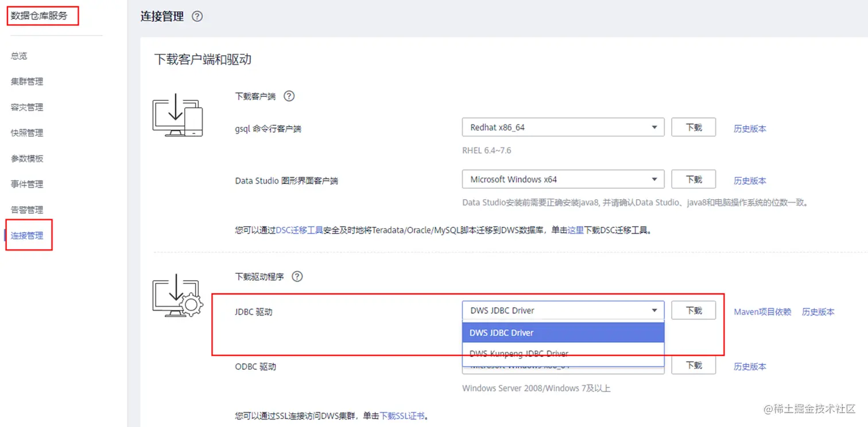The width and height of the screenshot is (868, 427).
Task: Select 快照管理 from the sidebar
Action: coord(27,133)
